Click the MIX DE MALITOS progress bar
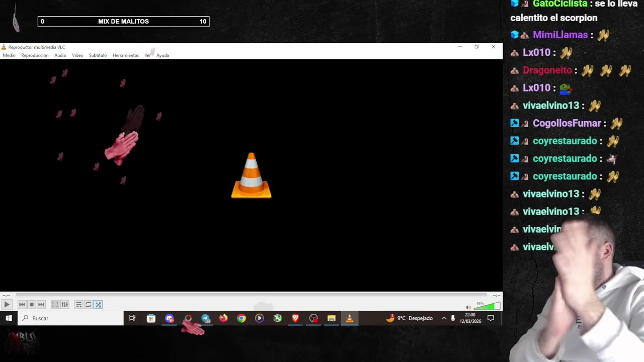Image resolution: width=644 pixels, height=362 pixels. 123,22
